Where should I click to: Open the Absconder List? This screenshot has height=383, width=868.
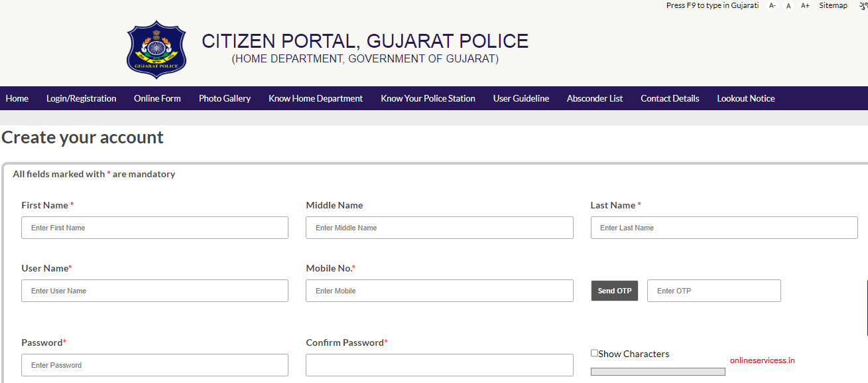coord(595,98)
